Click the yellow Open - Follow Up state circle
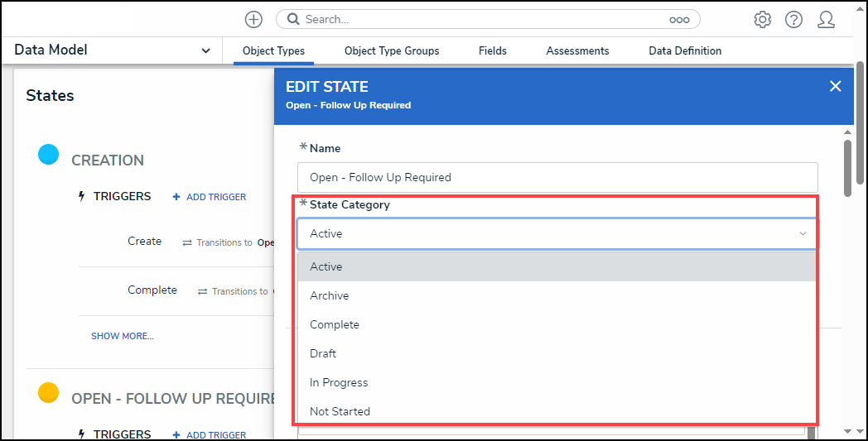Screen dimensions: 868x441 tap(49, 392)
